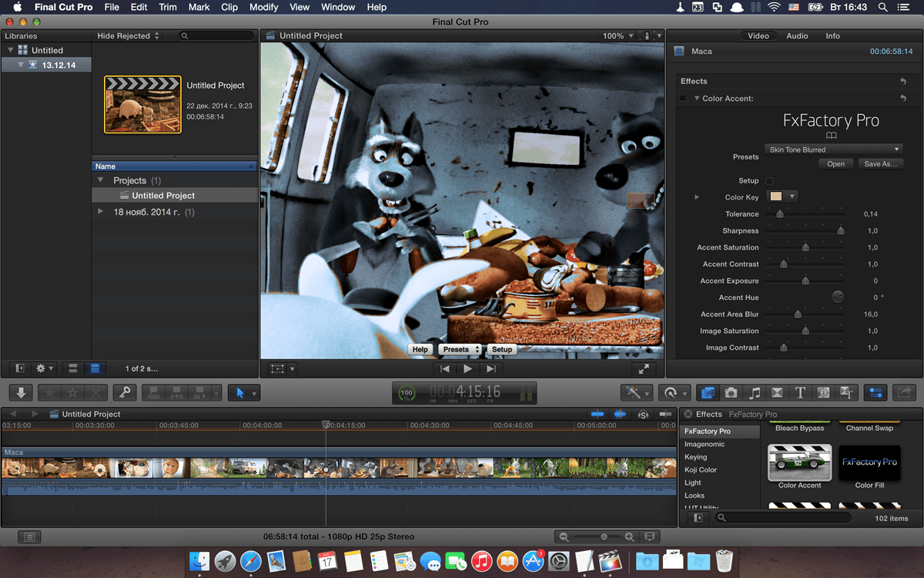Expand the 18 нояб. 2014 г. group
This screenshot has width=924, height=578.
click(x=101, y=212)
